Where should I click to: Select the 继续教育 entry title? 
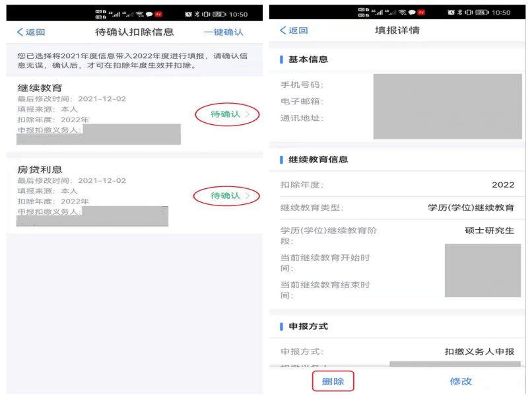click(40, 88)
